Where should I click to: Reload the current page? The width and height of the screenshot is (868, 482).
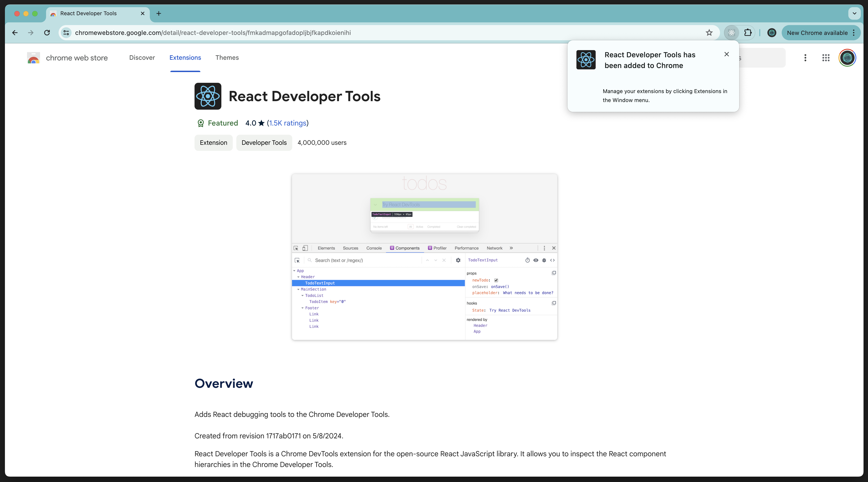pos(47,33)
